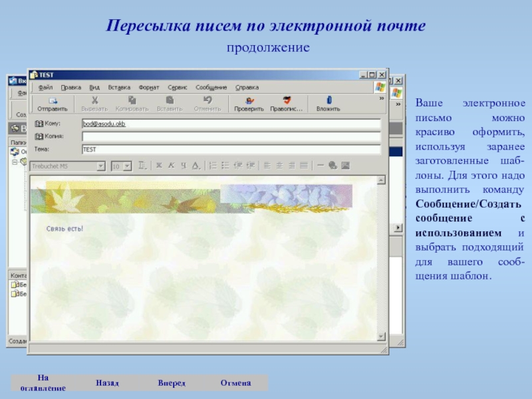Open the font color (A) picker
Screen dimensions: 532x399
click(x=196, y=166)
